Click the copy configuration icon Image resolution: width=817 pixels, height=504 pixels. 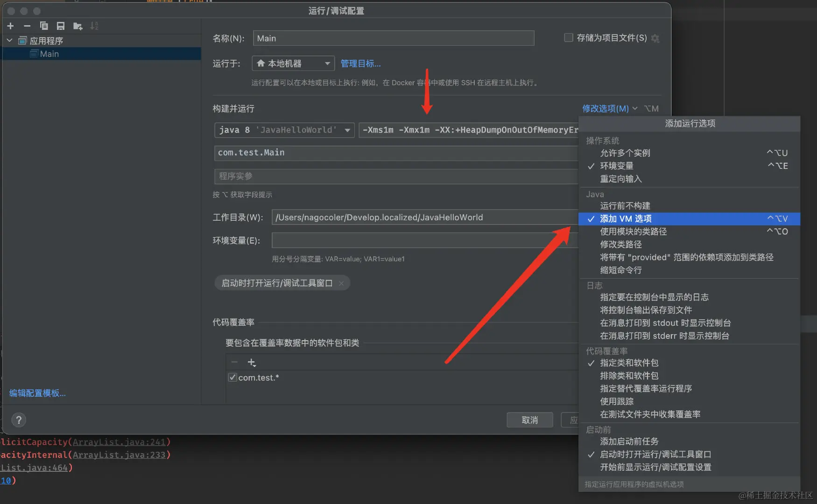(44, 26)
